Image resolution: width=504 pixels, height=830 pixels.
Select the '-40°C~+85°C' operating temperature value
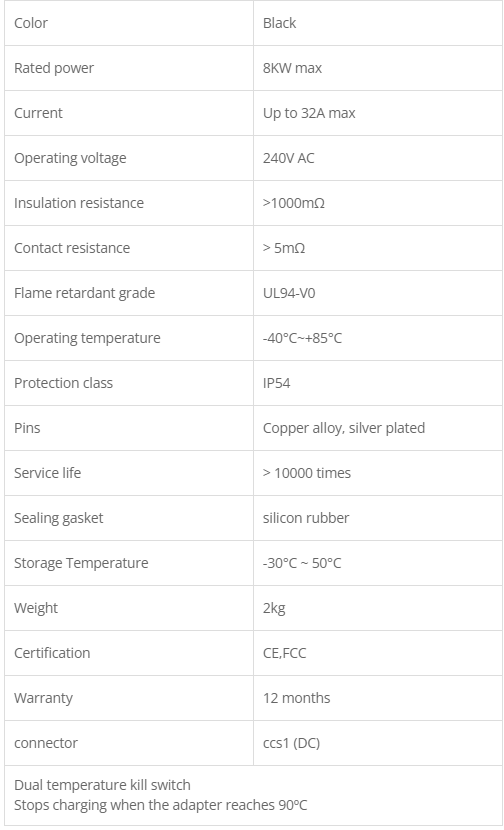click(302, 338)
